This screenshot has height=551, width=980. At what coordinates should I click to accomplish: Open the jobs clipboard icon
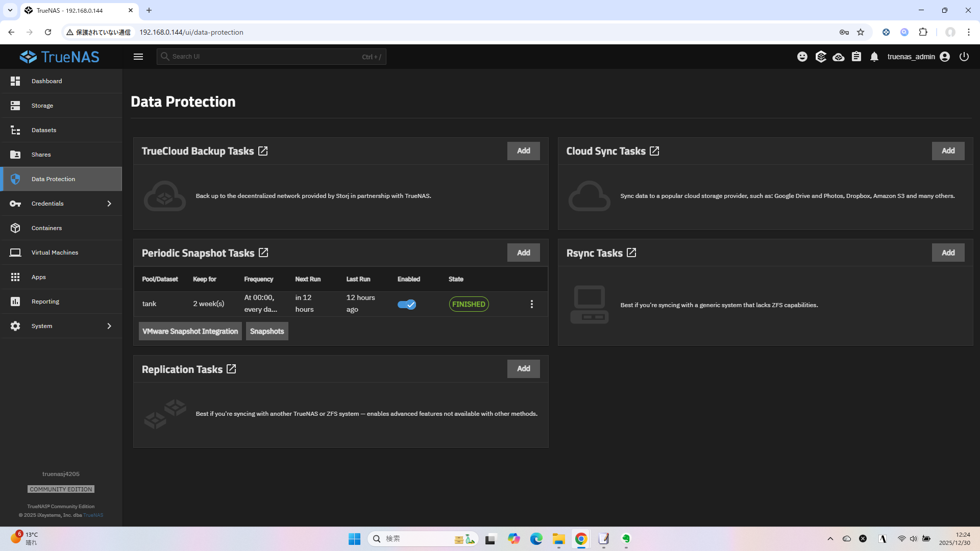click(x=856, y=57)
